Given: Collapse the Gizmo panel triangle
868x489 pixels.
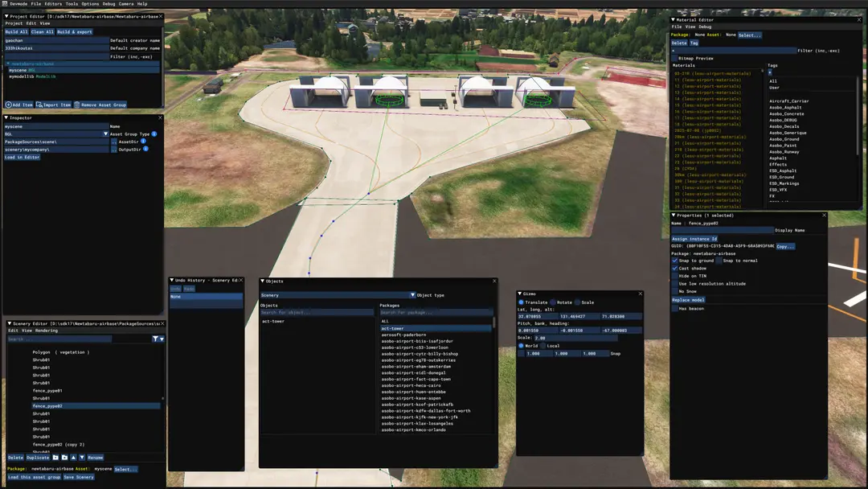Looking at the screenshot, I should pyautogui.click(x=520, y=294).
